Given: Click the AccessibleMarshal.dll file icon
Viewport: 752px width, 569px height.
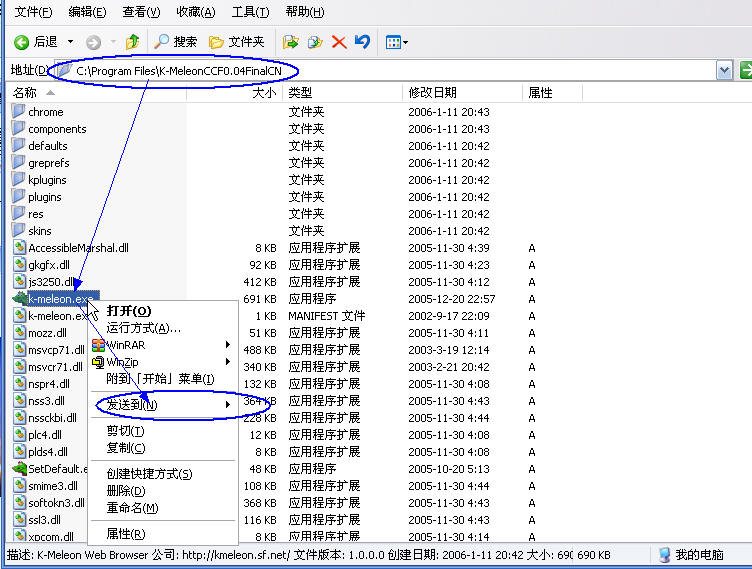Looking at the screenshot, I should coord(19,248).
